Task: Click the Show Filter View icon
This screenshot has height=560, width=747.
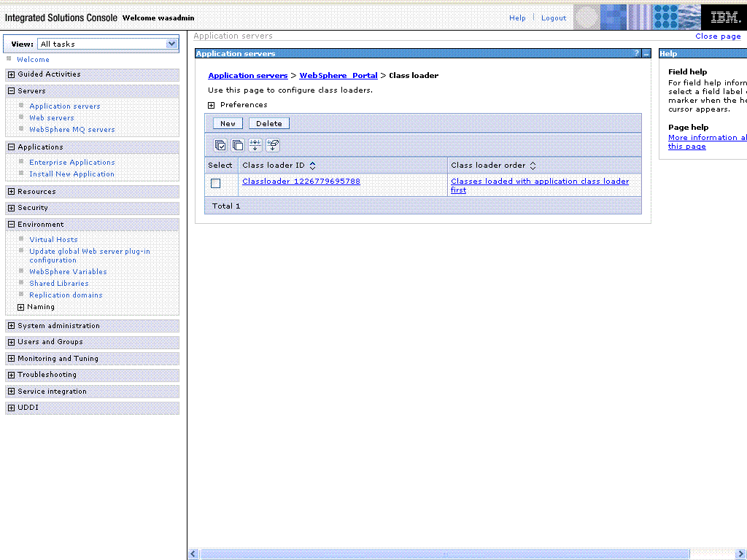Action: 255,145
